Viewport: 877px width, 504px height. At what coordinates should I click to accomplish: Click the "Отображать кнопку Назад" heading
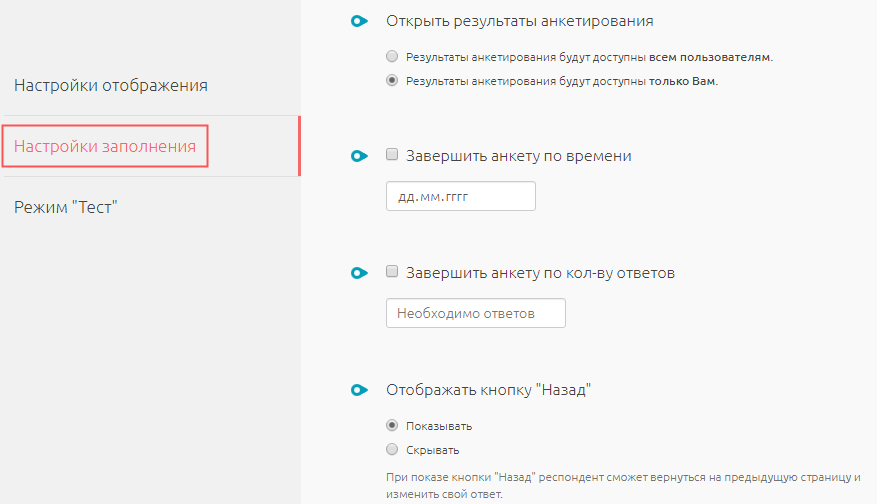pos(490,390)
